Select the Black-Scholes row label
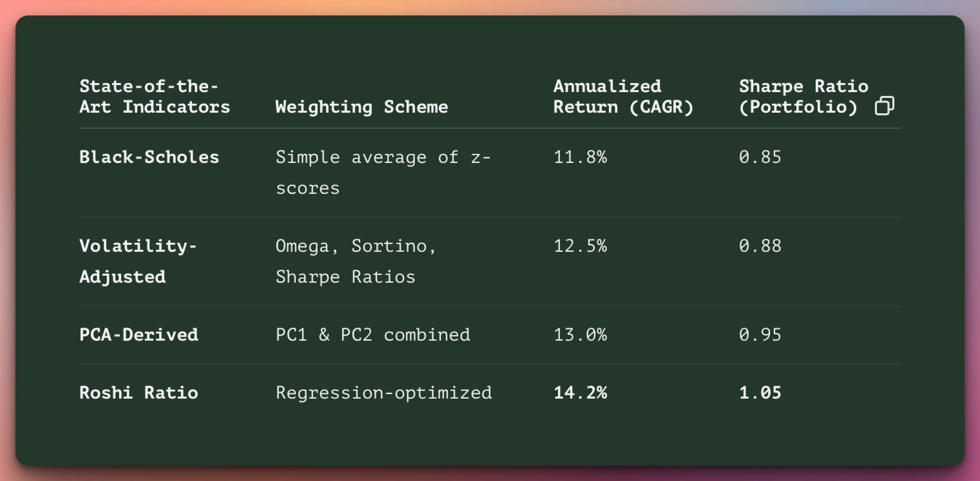Image resolution: width=980 pixels, height=481 pixels. pos(149,157)
